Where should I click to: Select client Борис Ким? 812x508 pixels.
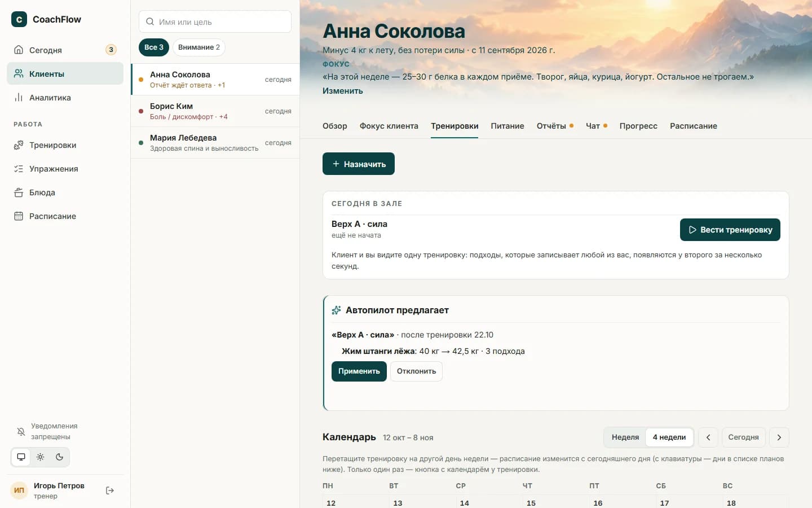[215, 111]
